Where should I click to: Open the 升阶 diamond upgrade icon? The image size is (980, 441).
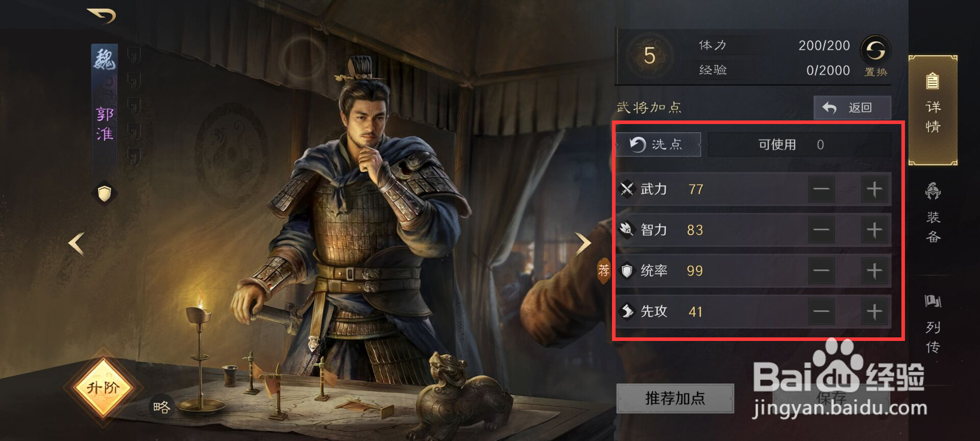click(103, 387)
